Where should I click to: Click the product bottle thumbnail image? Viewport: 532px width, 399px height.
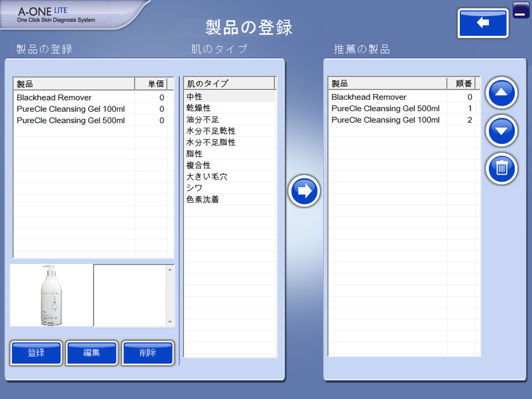pos(51,295)
